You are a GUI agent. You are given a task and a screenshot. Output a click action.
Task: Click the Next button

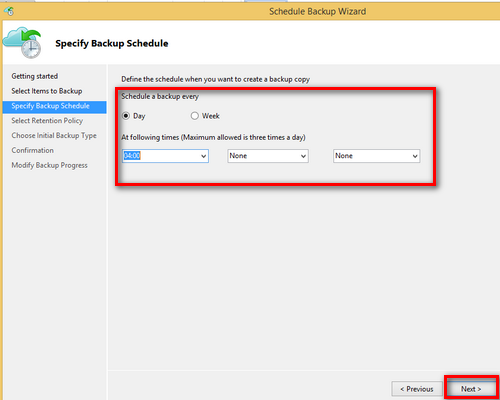click(x=471, y=389)
